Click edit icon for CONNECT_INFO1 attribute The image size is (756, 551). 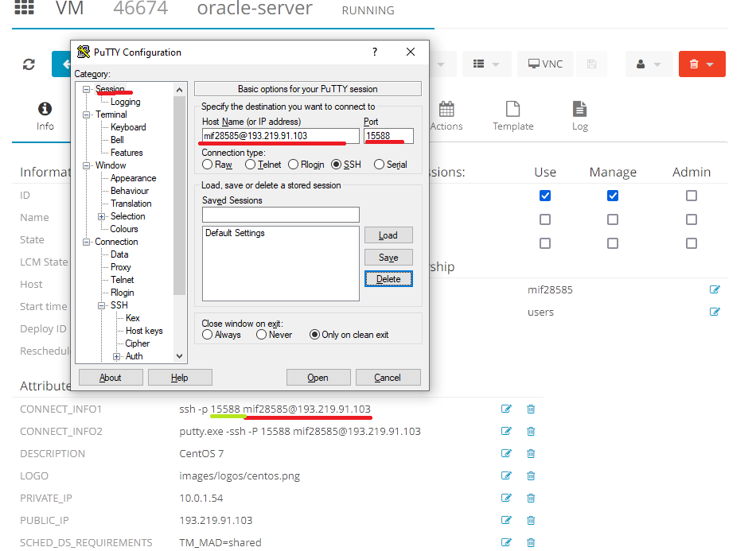click(506, 409)
